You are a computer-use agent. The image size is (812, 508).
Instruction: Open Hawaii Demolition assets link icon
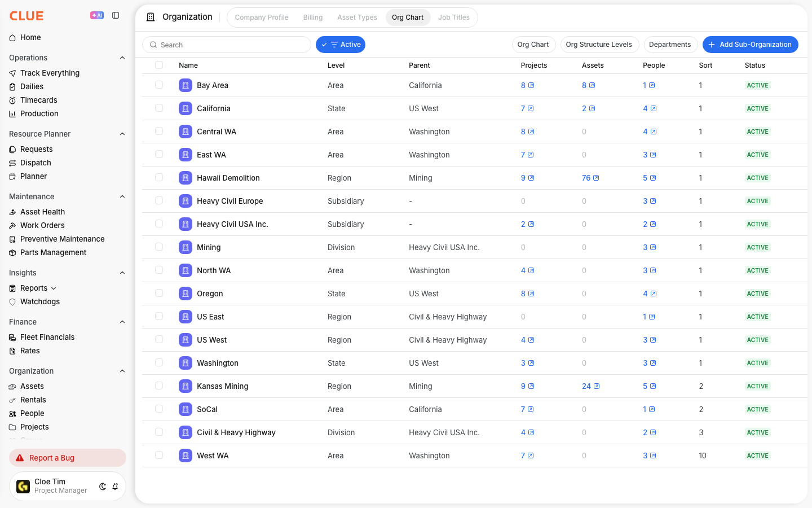(596, 178)
